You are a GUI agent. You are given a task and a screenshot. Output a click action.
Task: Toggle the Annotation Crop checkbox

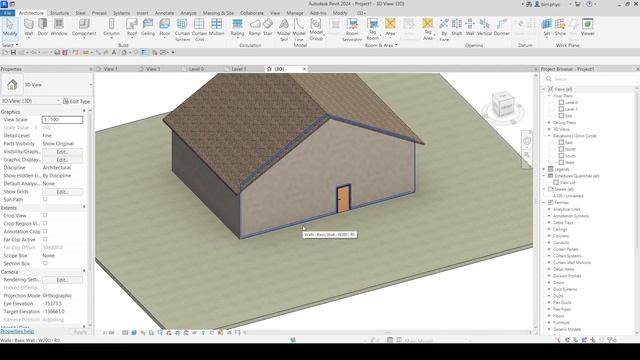(x=45, y=231)
